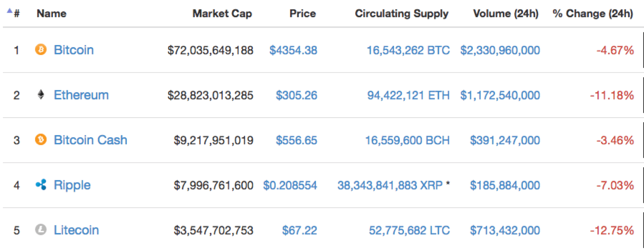
Task: Sort by % Change (24h) header
Action: click(x=593, y=14)
